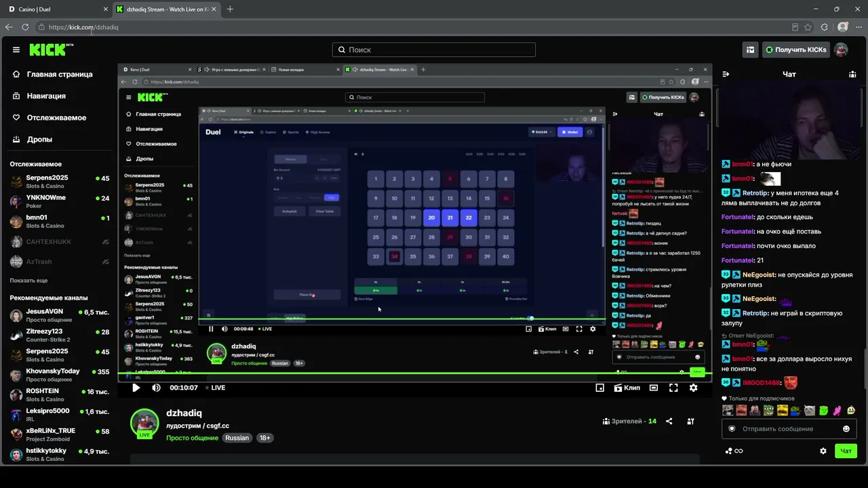The width and height of the screenshot is (868, 488).
Task: Open the player settings gear
Action: [693, 388]
